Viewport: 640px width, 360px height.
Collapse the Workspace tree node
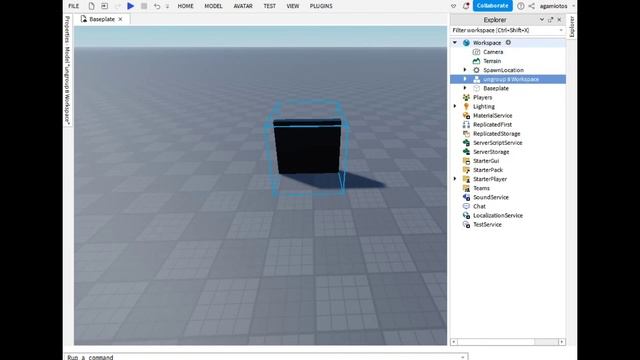tap(455, 42)
